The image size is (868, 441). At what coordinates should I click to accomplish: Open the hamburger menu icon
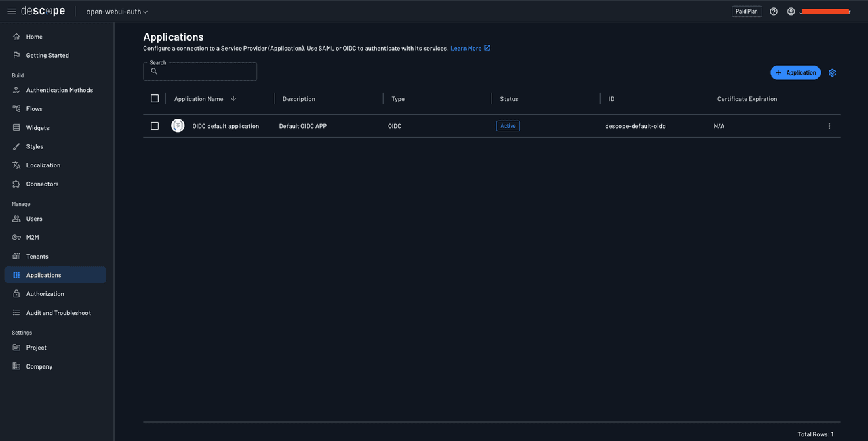[12, 12]
